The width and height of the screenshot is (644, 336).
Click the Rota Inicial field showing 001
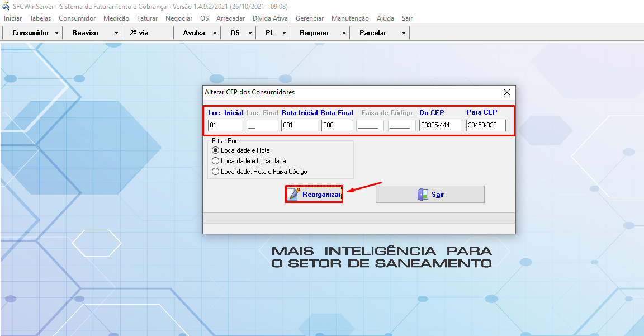299,125
